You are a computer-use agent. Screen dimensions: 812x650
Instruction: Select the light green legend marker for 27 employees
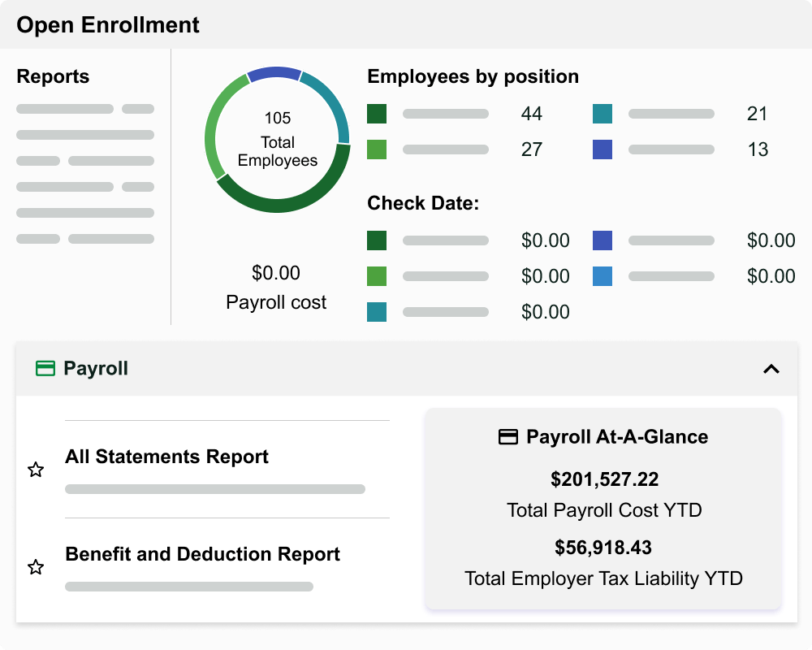[x=376, y=149]
